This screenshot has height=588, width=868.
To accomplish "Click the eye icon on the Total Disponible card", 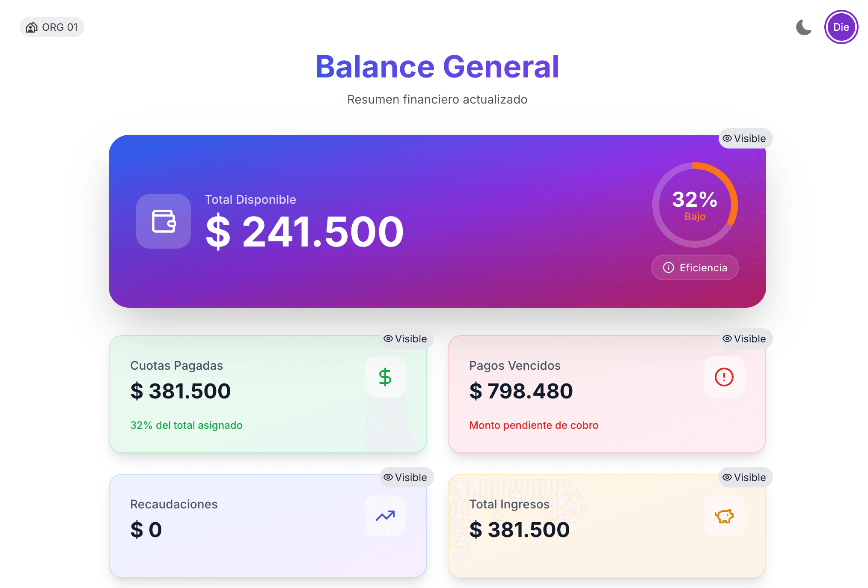I will (x=727, y=138).
